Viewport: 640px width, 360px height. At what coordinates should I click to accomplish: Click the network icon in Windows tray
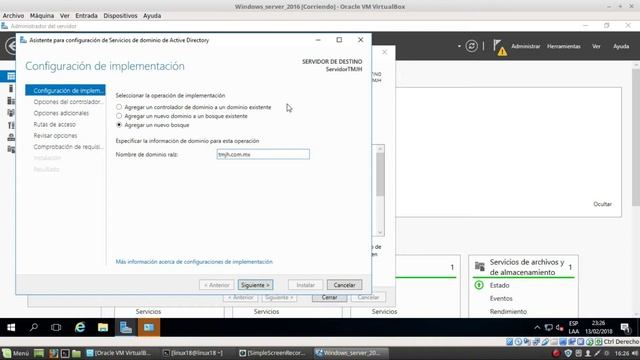click(x=549, y=327)
